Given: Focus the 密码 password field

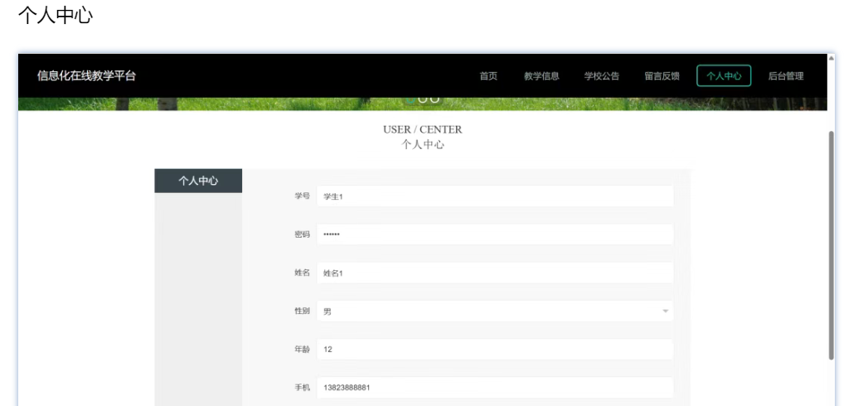Looking at the screenshot, I should coord(495,234).
